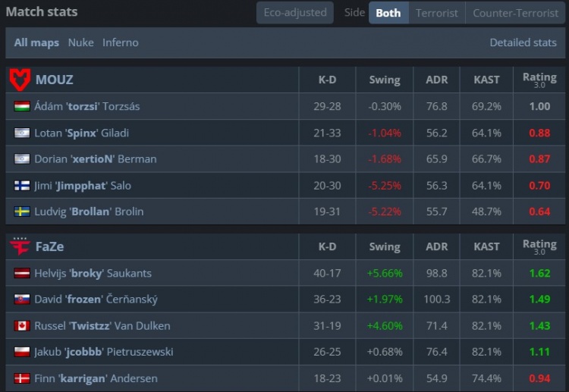
Task: Select the All maps tab
Action: 36,42
